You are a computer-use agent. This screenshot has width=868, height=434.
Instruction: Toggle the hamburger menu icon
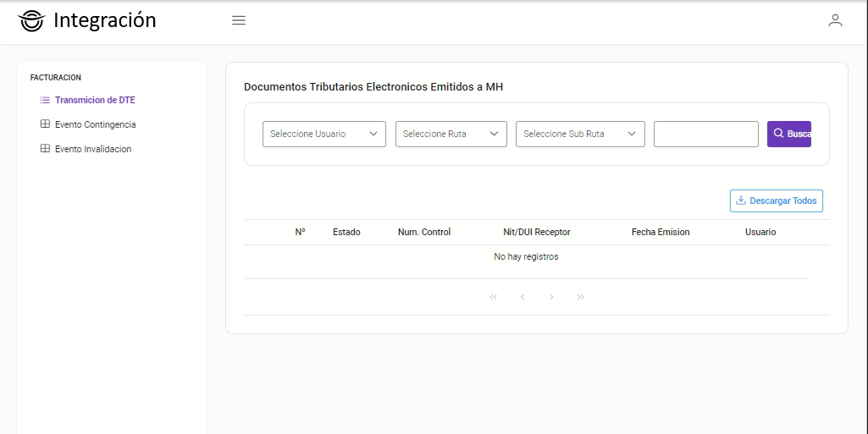click(239, 20)
